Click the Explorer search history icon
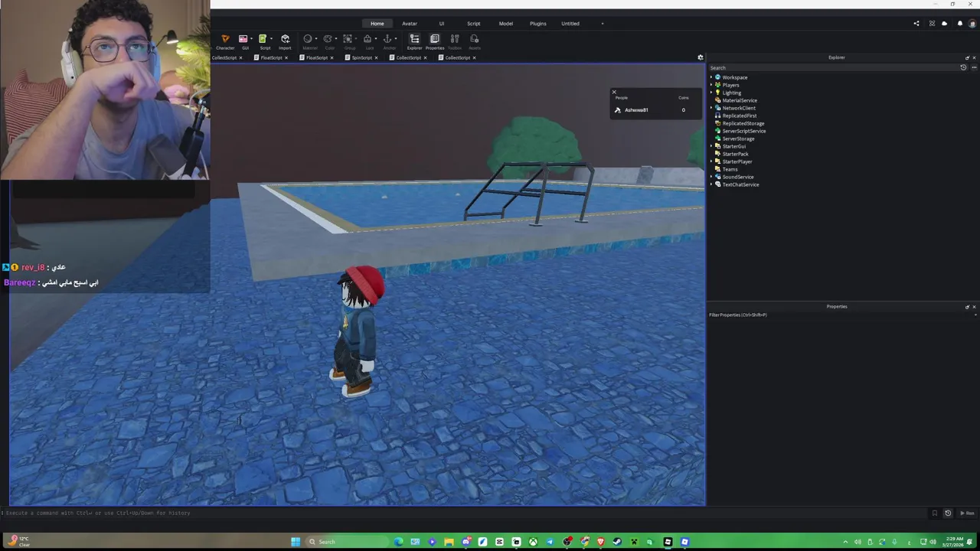This screenshot has width=980, height=551. click(x=963, y=67)
